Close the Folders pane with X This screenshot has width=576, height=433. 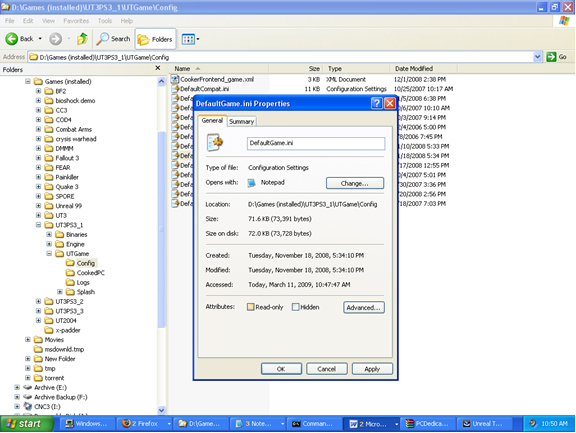point(158,68)
